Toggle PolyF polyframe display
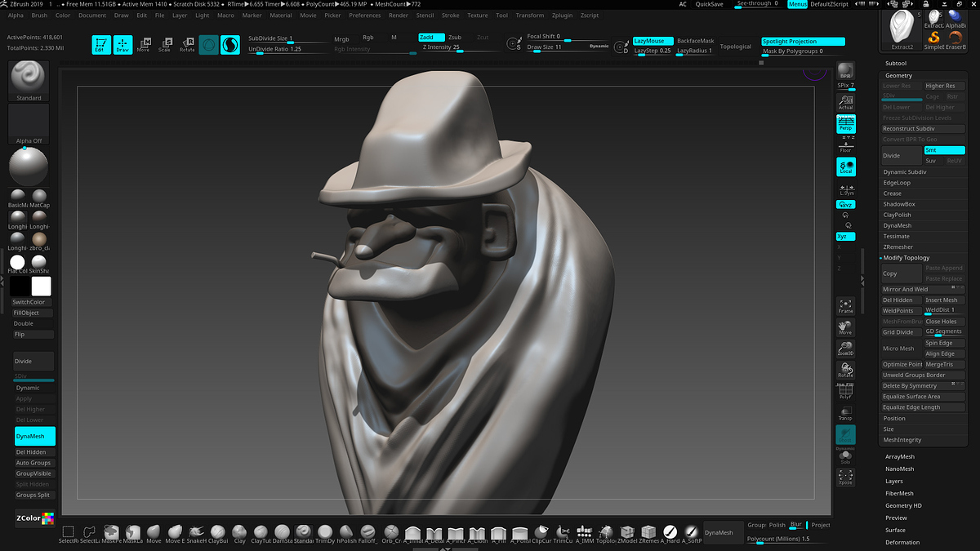 coord(845,392)
